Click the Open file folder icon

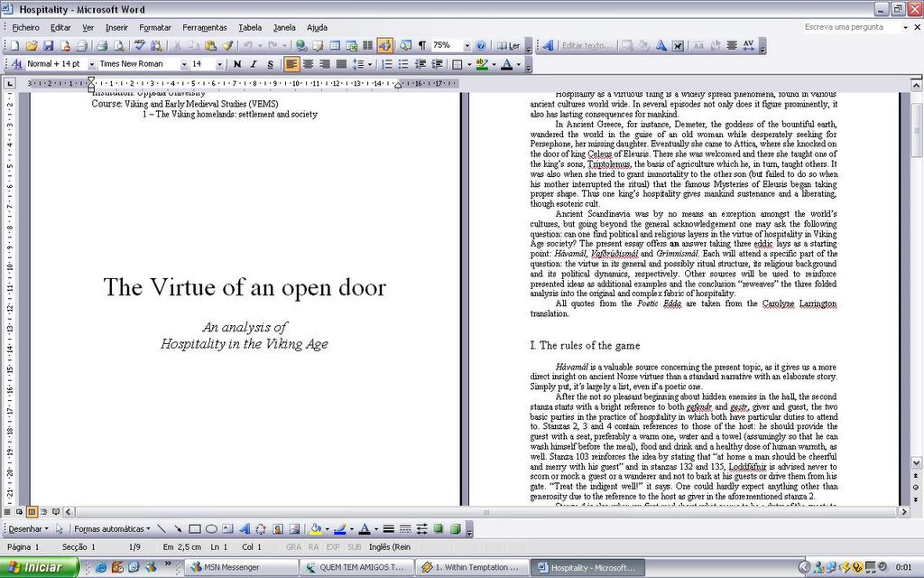32,45
